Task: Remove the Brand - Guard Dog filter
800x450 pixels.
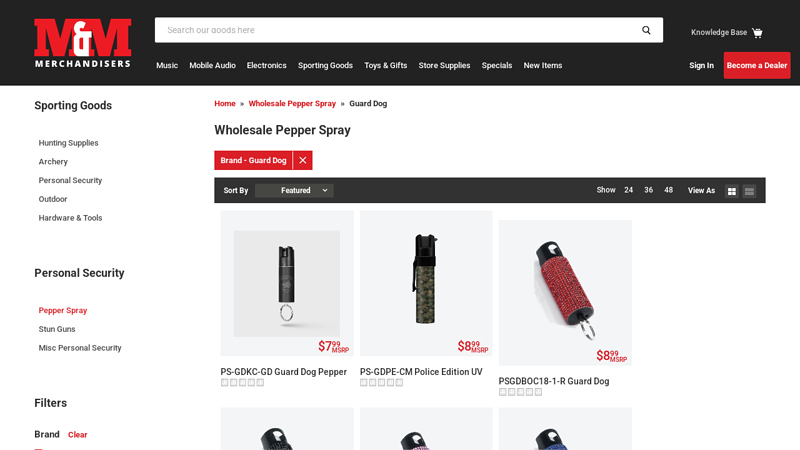Action: (303, 160)
